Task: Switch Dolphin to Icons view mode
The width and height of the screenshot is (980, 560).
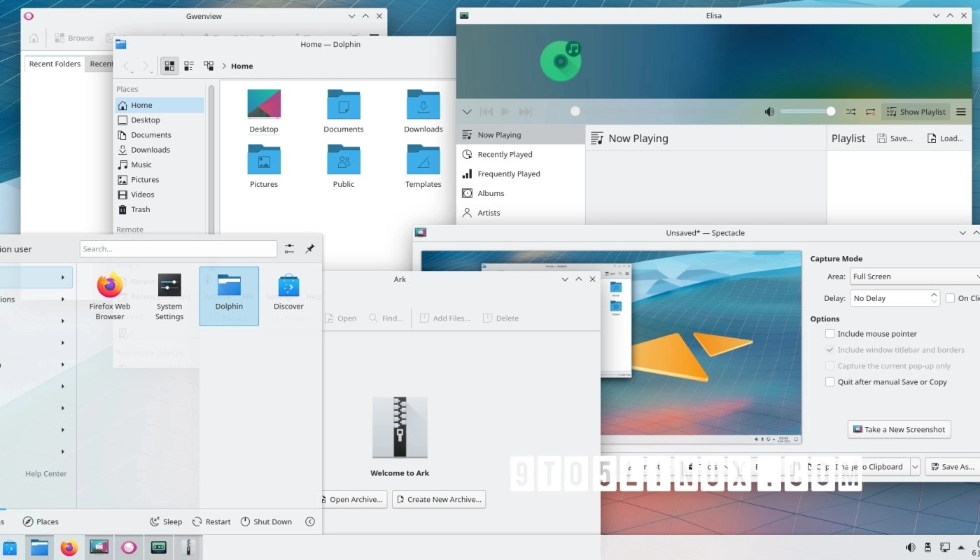Action: tap(169, 66)
